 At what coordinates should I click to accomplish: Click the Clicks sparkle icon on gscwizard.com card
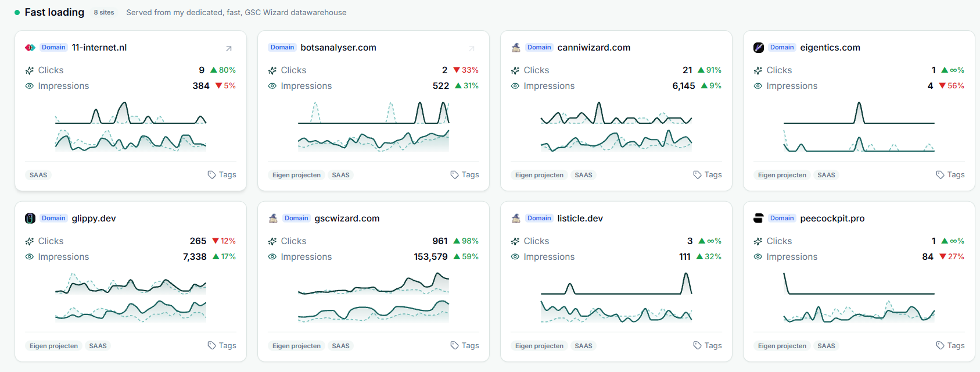[272, 241]
